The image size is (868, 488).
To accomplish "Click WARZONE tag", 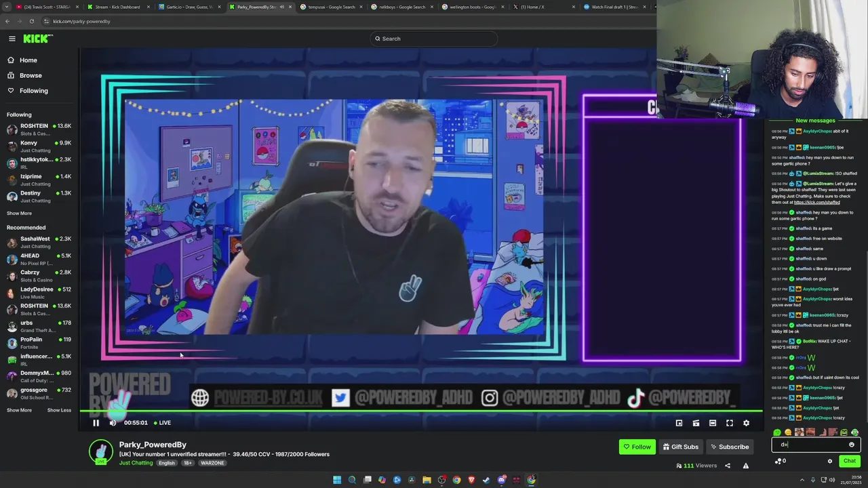I will 212,463.
